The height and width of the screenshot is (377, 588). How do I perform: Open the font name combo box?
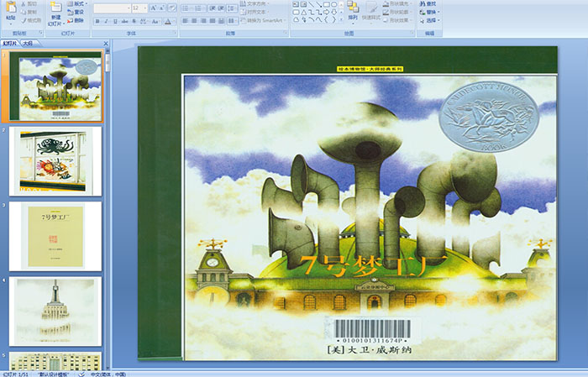(112, 8)
